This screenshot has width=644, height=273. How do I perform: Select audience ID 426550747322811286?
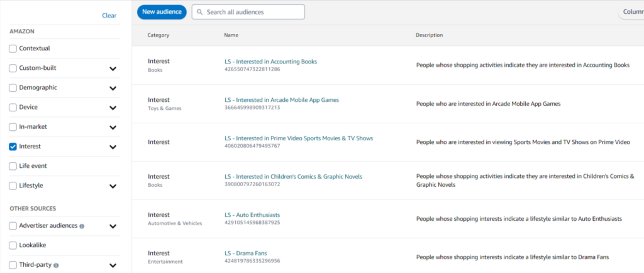tap(252, 69)
